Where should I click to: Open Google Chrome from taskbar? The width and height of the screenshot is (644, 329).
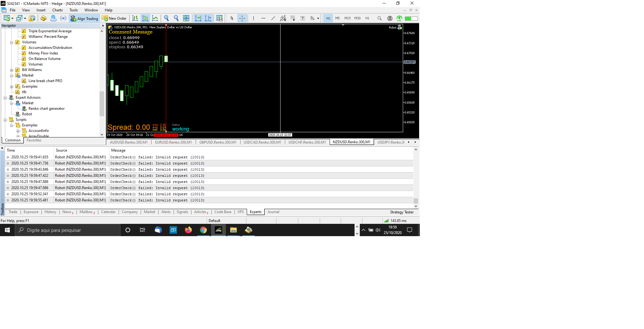(x=203, y=230)
